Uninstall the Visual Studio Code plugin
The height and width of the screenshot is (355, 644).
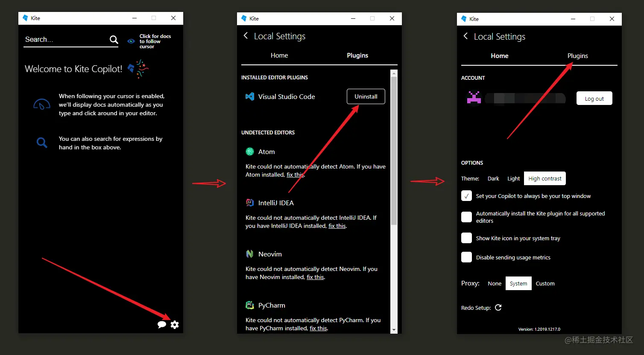tap(366, 96)
